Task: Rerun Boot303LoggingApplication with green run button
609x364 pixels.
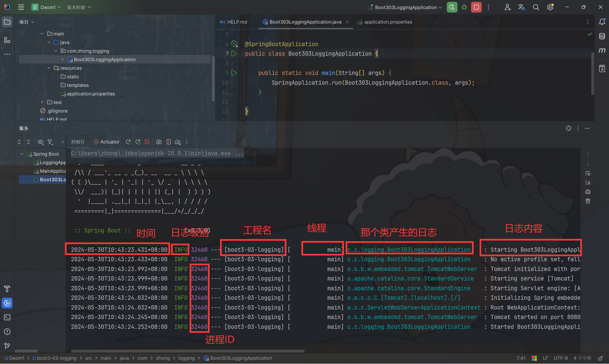Action: (452, 7)
